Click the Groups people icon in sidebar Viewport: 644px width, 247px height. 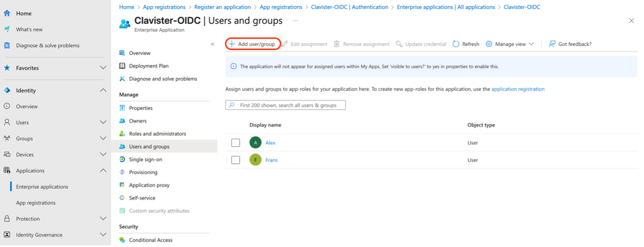click(x=7, y=138)
